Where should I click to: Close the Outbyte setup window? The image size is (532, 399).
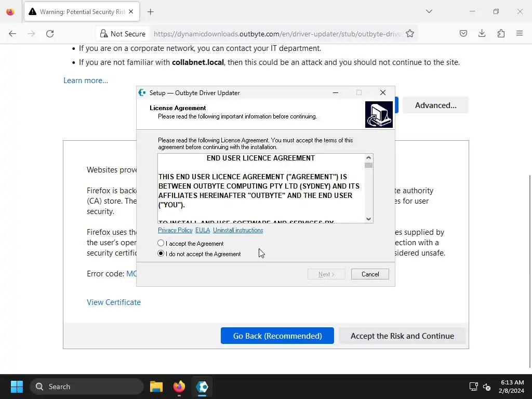click(x=383, y=92)
